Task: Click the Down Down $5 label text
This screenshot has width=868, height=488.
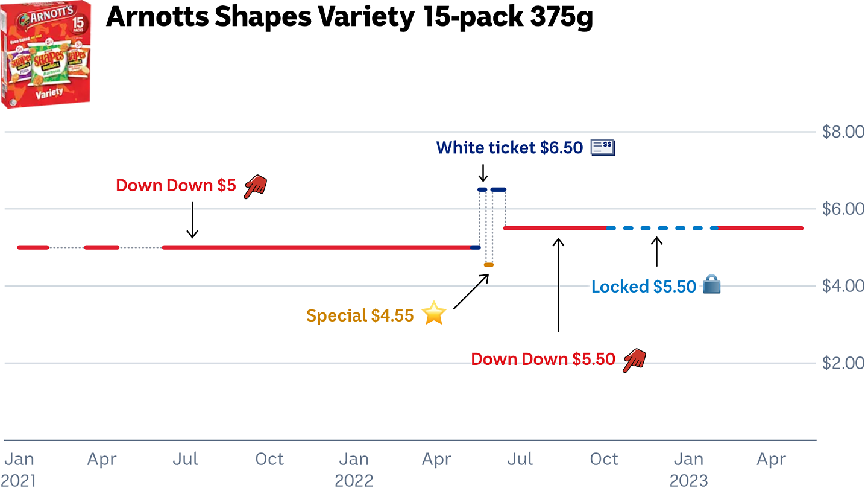Action: (x=176, y=186)
